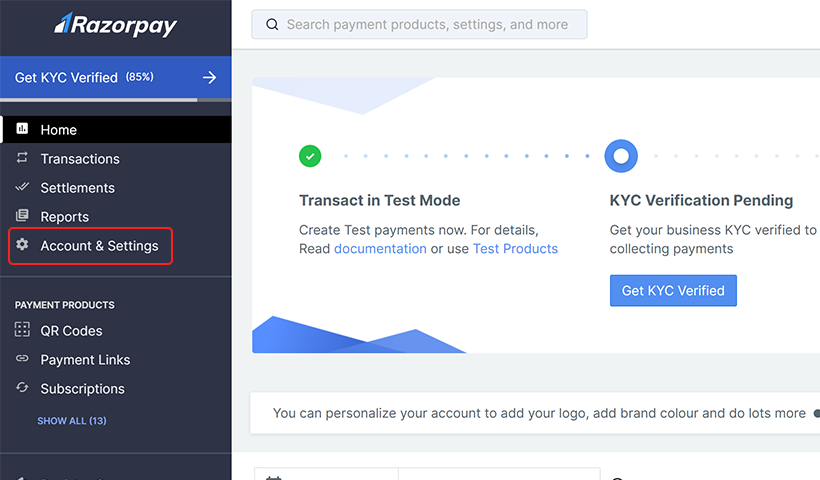Click the Razorpay logo
The height and width of the screenshot is (480, 820).
[116, 25]
